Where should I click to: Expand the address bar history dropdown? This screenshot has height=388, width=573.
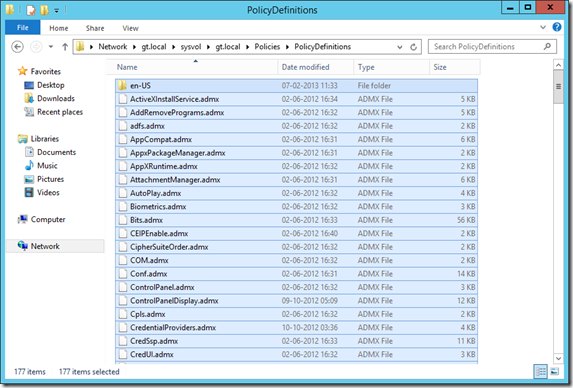click(x=400, y=47)
